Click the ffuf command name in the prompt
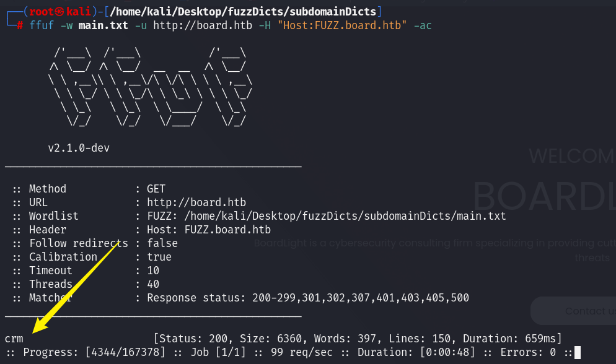Image resolution: width=616 pixels, height=364 pixels. pyautogui.click(x=42, y=25)
